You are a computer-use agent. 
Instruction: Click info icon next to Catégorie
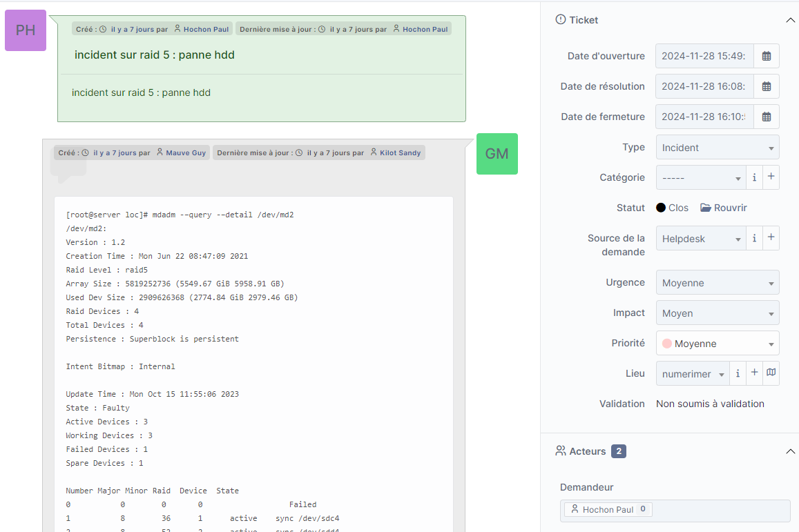pos(754,177)
